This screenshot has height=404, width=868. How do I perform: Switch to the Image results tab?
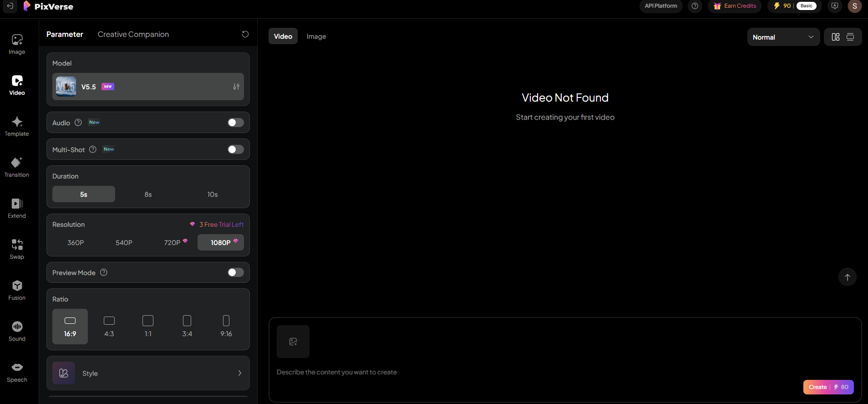coord(316,36)
